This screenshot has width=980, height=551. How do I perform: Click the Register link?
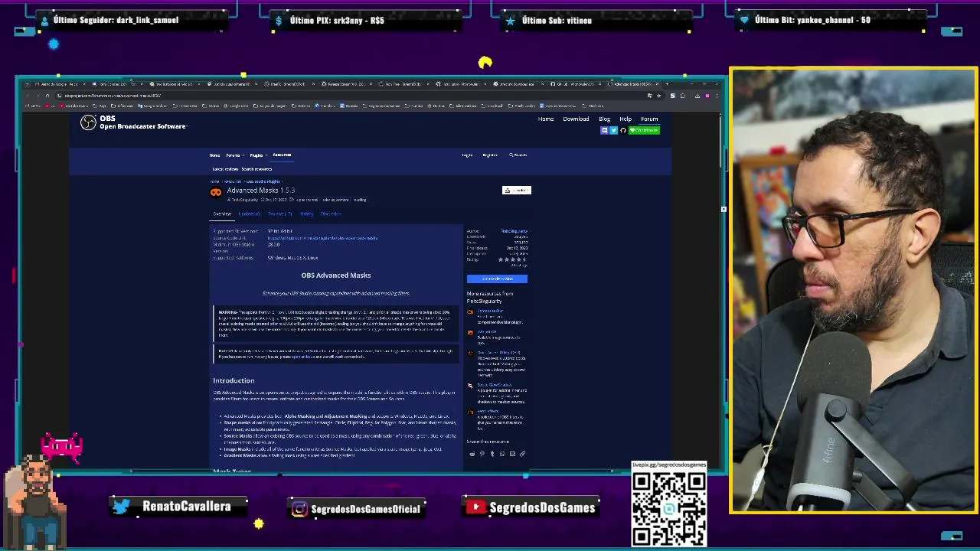tap(490, 155)
